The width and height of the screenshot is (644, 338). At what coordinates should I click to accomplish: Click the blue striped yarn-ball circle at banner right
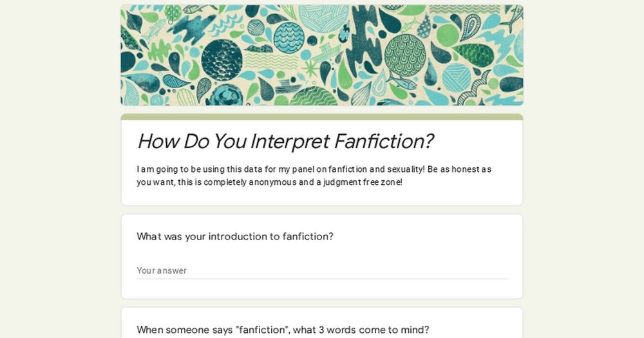click(x=457, y=77)
